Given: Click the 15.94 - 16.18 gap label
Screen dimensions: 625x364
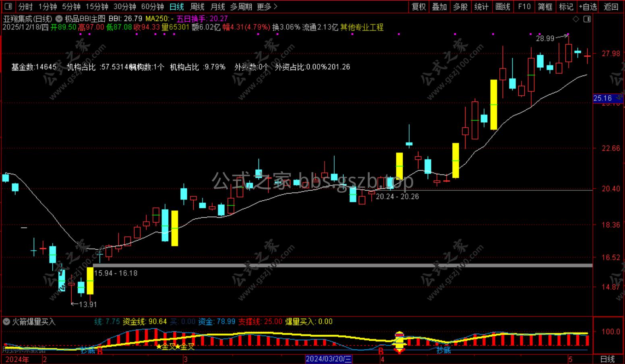Looking at the screenshot, I should (x=116, y=274).
